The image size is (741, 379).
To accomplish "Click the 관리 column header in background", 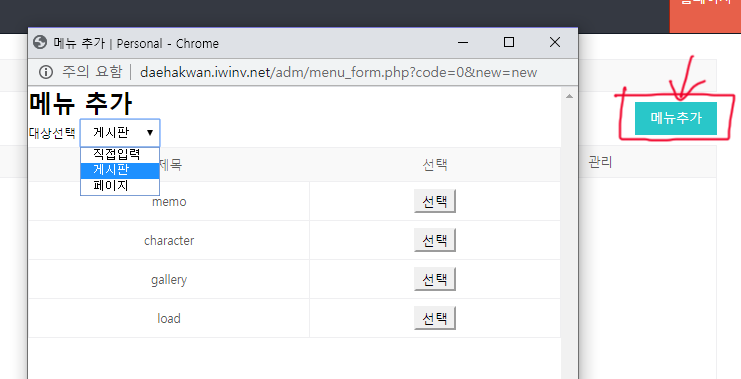I will pyautogui.click(x=600, y=162).
